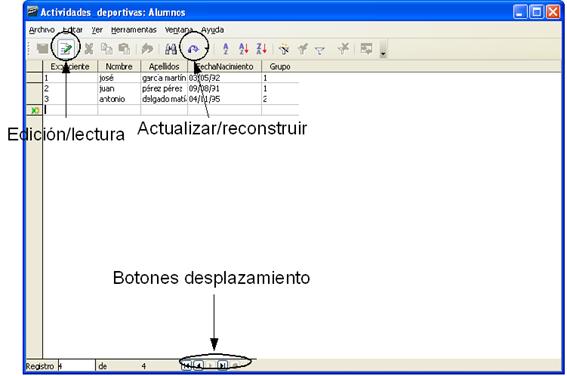The height and width of the screenshot is (376, 567).
Task: Open the Editar menu
Action: [x=73, y=30]
